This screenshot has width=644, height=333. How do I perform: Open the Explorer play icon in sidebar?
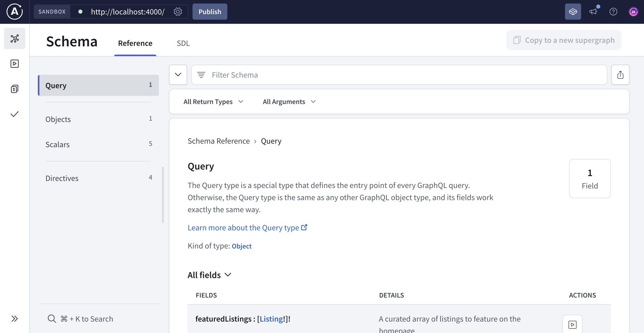[x=14, y=64]
